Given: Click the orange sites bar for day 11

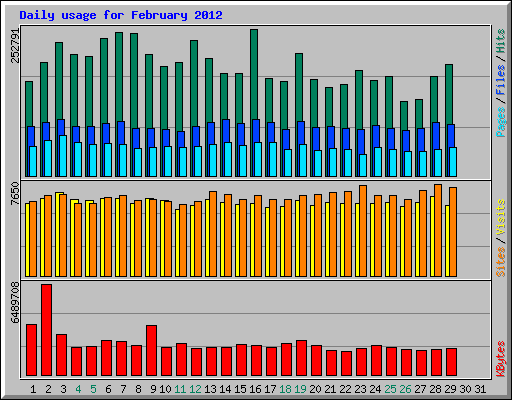Looking at the screenshot, I should [183, 240].
